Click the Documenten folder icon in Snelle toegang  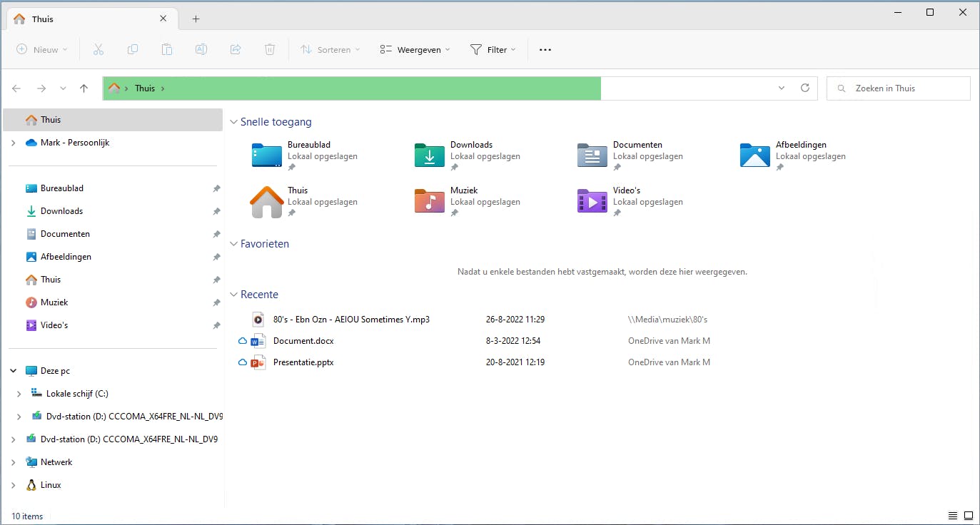592,156
